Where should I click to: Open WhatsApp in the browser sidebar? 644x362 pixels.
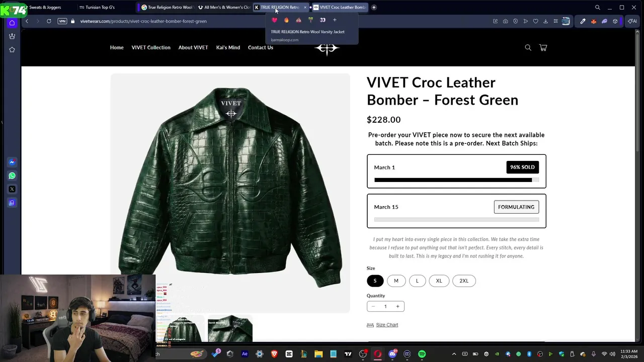(12, 175)
